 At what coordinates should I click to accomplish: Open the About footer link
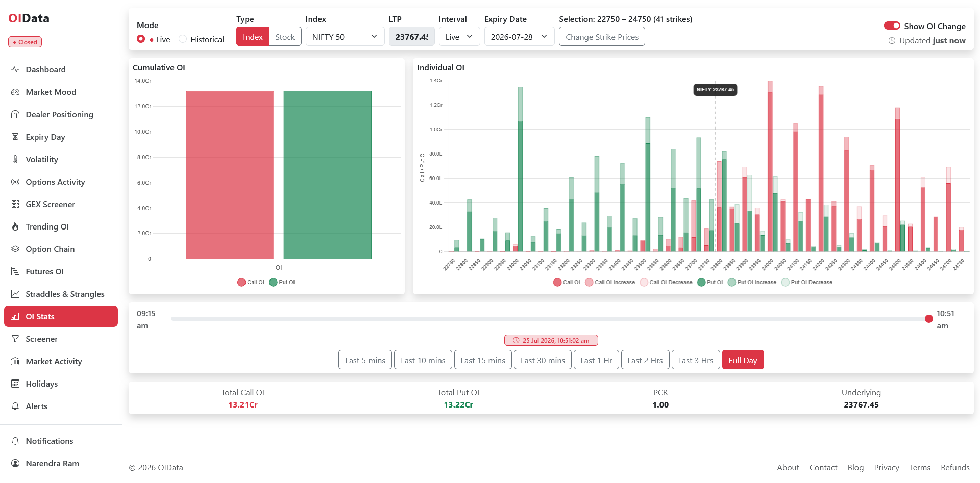point(788,467)
